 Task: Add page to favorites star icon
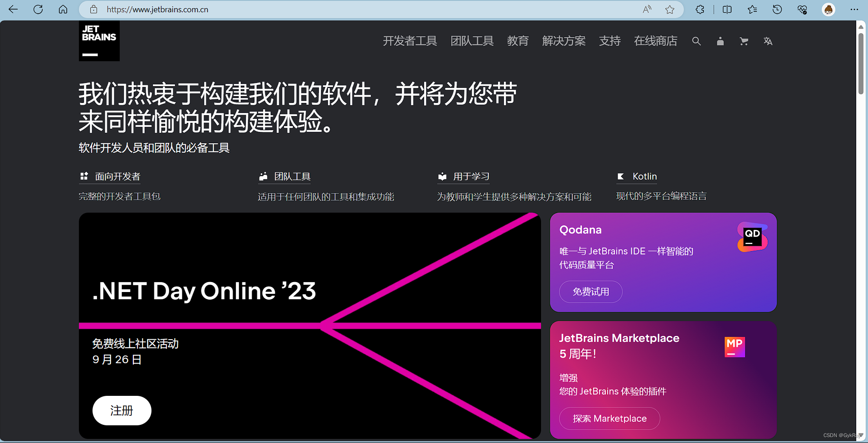(670, 9)
